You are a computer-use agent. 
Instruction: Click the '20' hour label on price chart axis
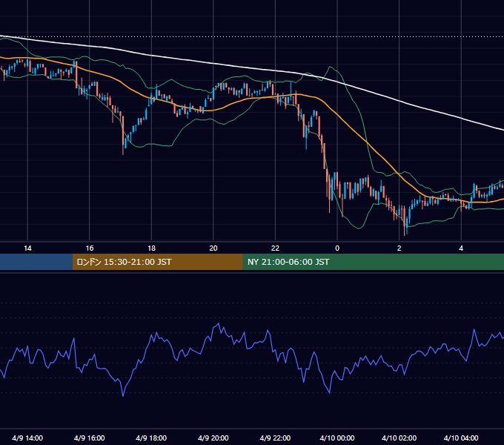[213, 248]
